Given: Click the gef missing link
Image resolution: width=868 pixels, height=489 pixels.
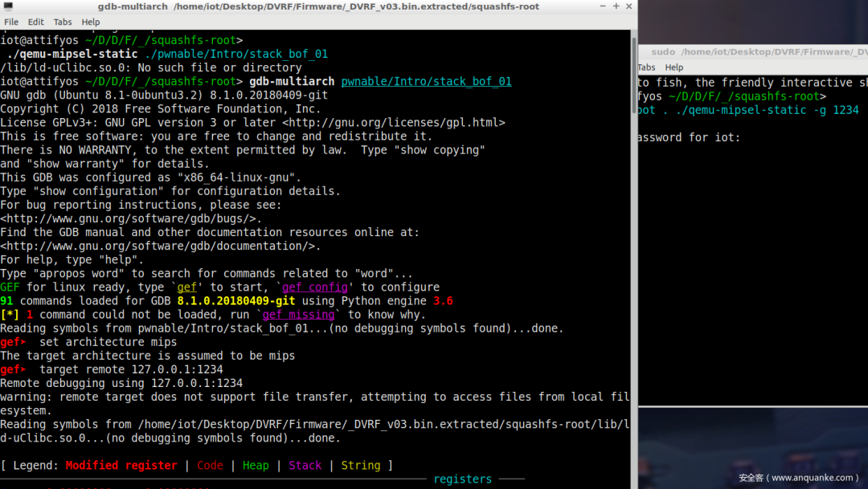Looking at the screenshot, I should (x=298, y=315).
